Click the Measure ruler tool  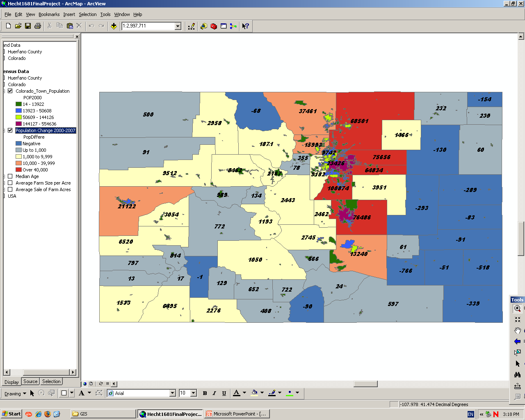[x=518, y=386]
